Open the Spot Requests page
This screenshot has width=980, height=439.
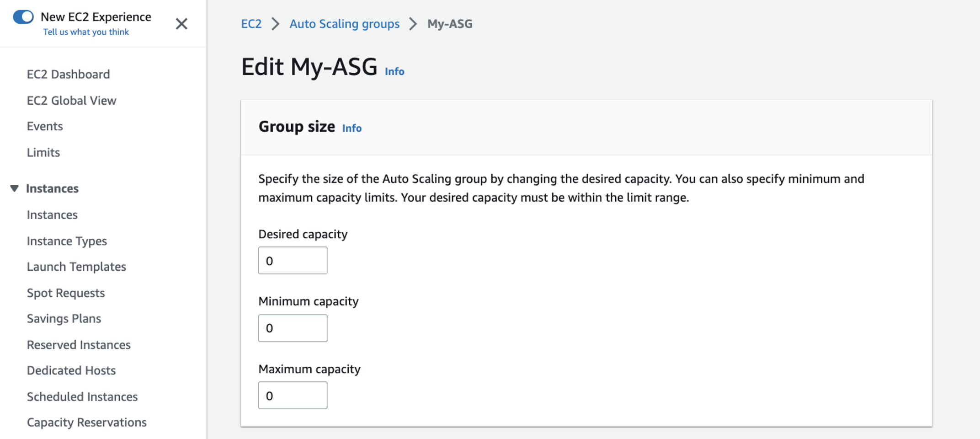click(66, 293)
